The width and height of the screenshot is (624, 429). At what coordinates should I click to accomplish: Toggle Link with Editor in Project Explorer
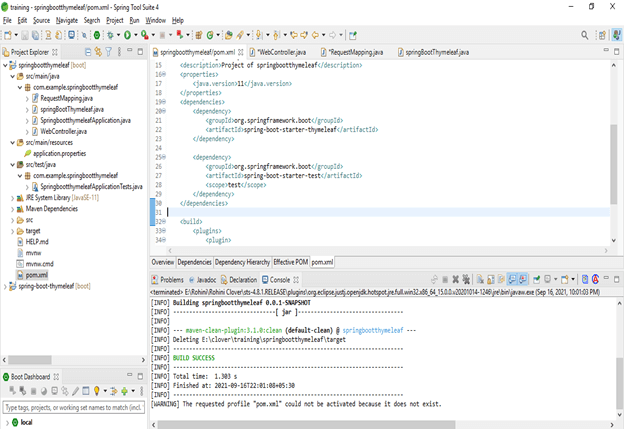96,51
